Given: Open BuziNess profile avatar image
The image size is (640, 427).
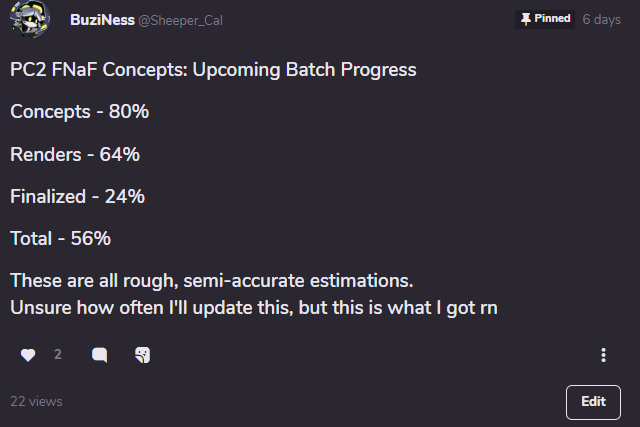Looking at the screenshot, I should [x=29, y=19].
